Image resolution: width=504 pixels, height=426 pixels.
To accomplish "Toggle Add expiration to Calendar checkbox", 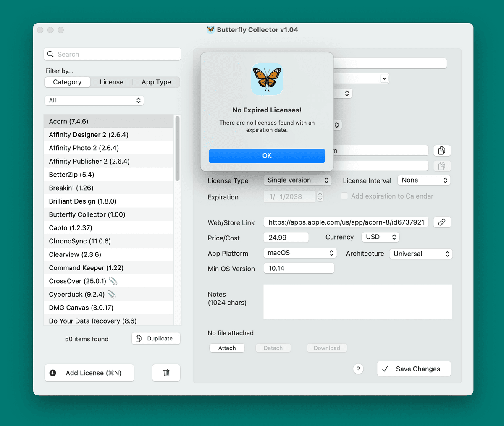I will coord(344,196).
